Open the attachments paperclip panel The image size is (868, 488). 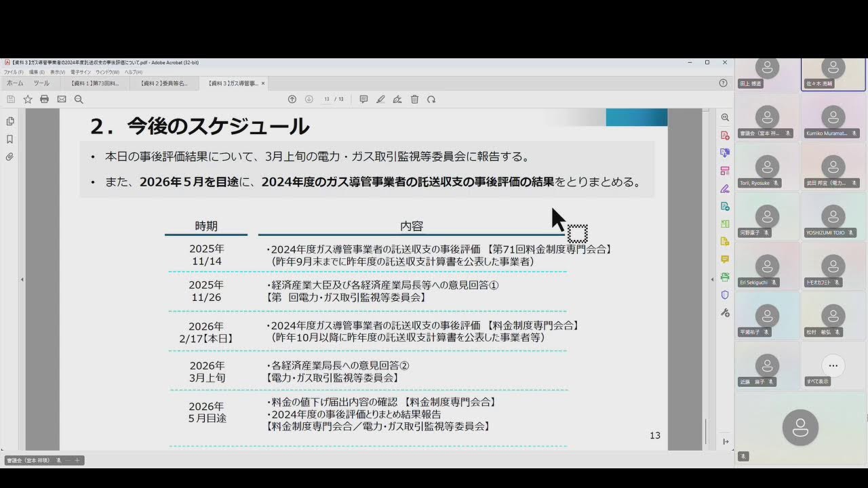click(9, 157)
